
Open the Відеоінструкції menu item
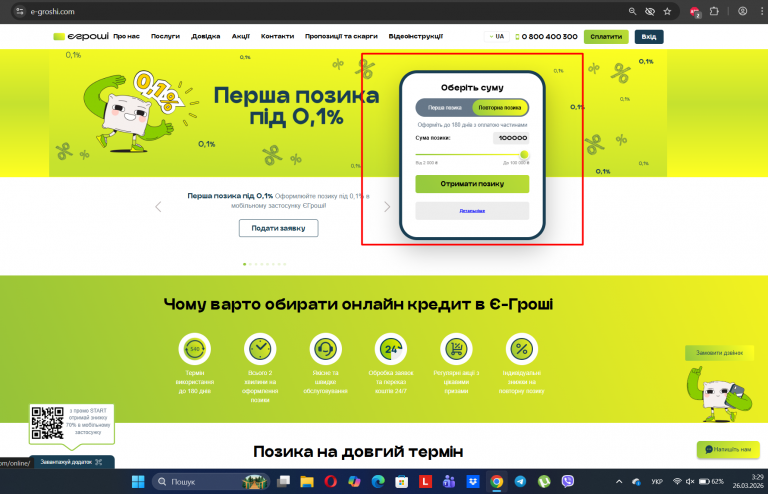click(416, 36)
